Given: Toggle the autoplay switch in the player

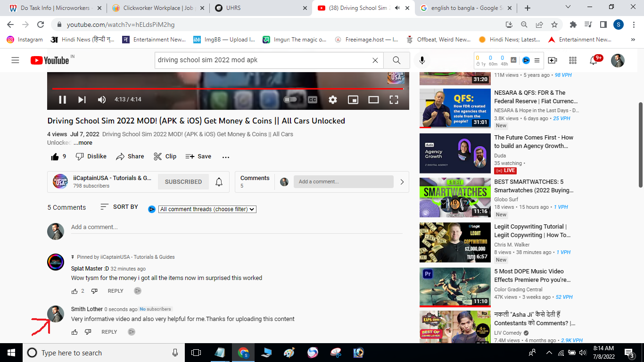Looking at the screenshot, I should pos(290,99).
